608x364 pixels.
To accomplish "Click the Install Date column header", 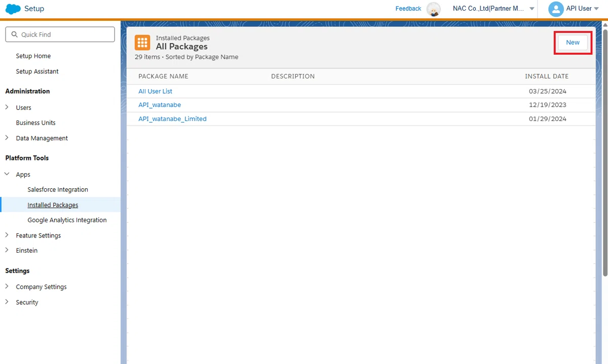I will click(547, 76).
